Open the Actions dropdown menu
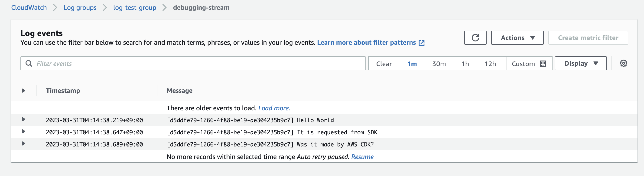This screenshot has width=644, height=176. point(517,38)
